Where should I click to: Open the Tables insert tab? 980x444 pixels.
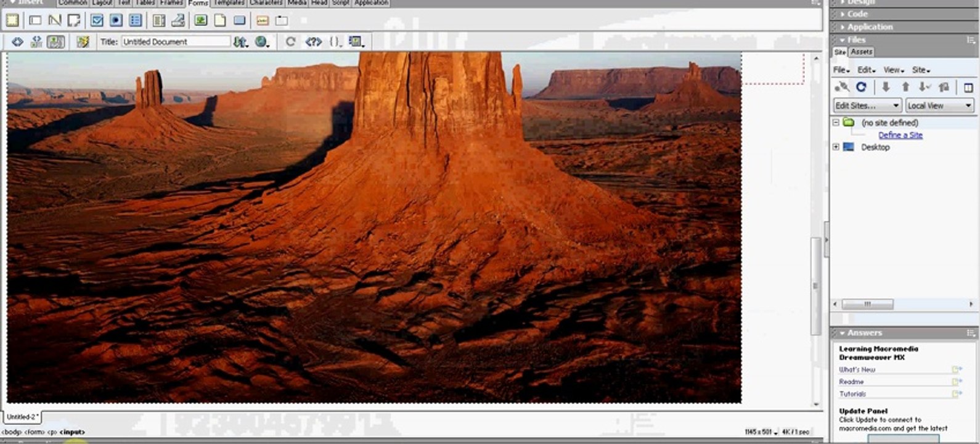click(x=145, y=2)
